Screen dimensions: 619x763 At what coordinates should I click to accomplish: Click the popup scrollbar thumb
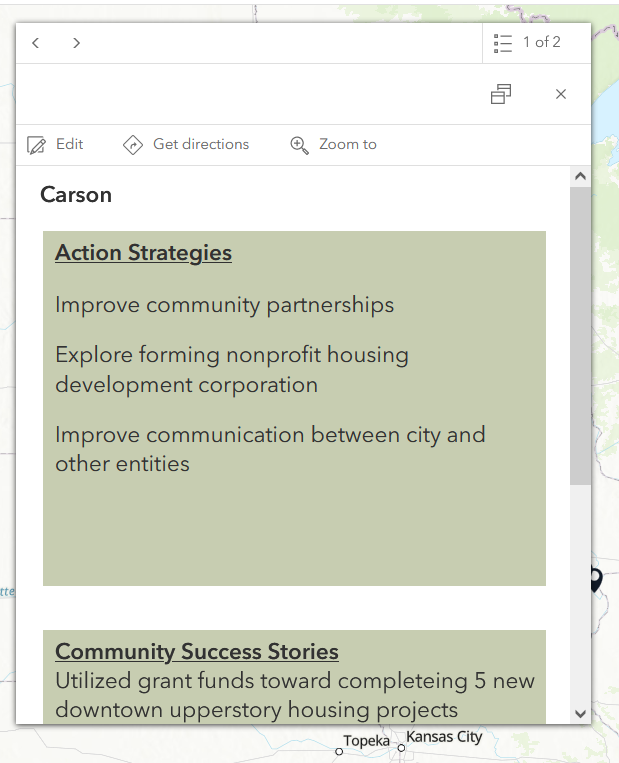pos(580,335)
